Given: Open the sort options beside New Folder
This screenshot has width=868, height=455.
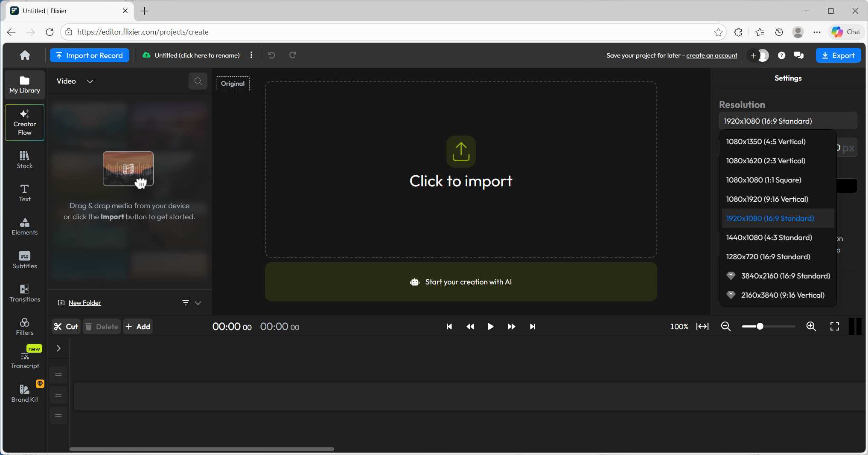Looking at the screenshot, I should 185,303.
